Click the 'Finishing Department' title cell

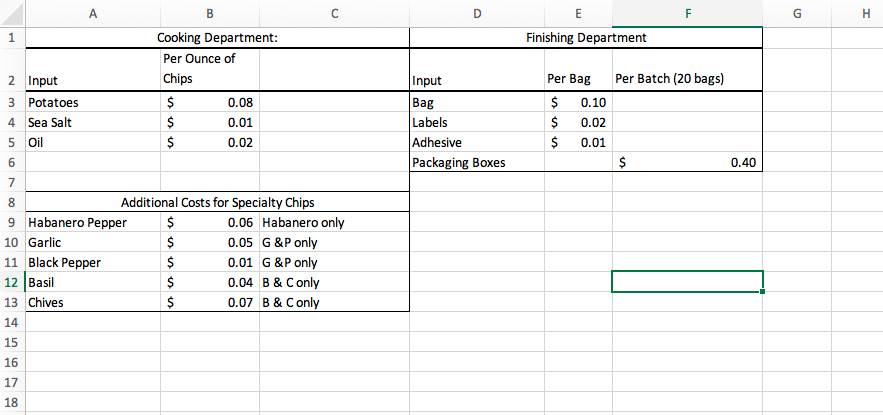(x=586, y=38)
